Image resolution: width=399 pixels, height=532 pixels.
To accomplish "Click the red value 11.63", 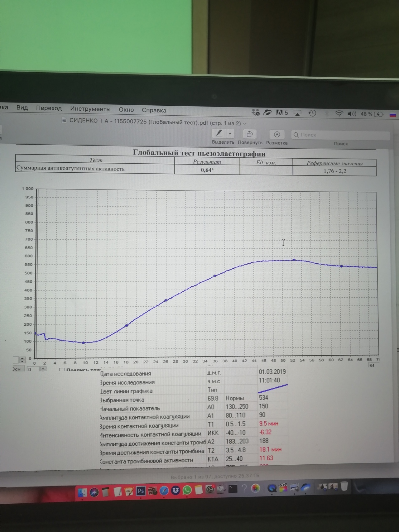I will (266, 458).
